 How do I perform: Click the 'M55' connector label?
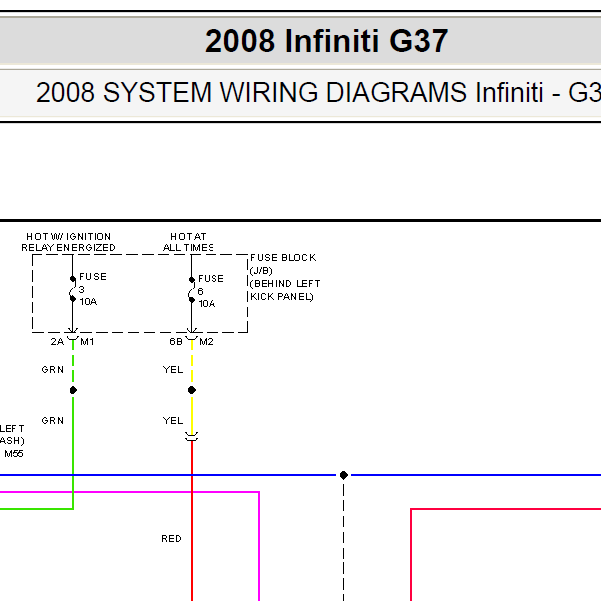click(x=14, y=453)
